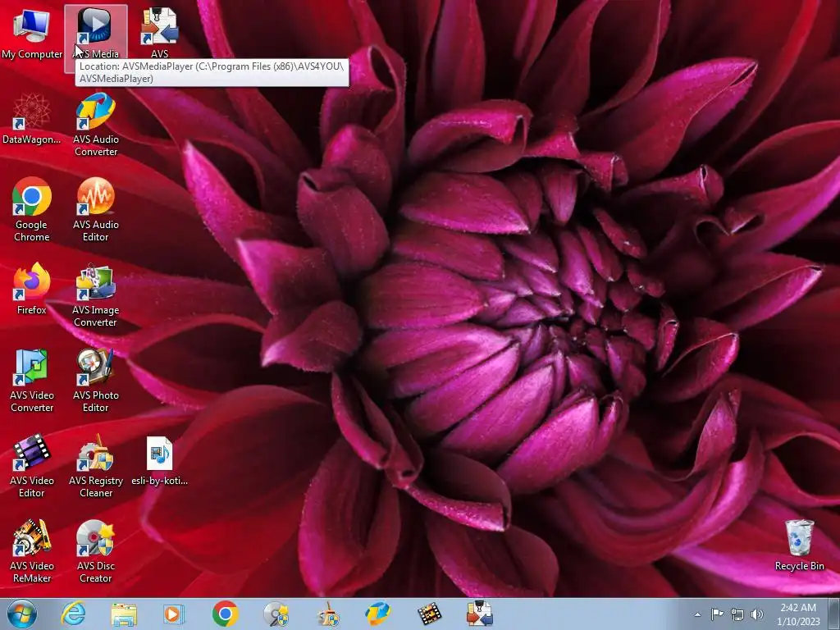Viewport: 840px width, 630px height.
Task: Open Windows Explorer from the taskbar
Action: coord(124,614)
